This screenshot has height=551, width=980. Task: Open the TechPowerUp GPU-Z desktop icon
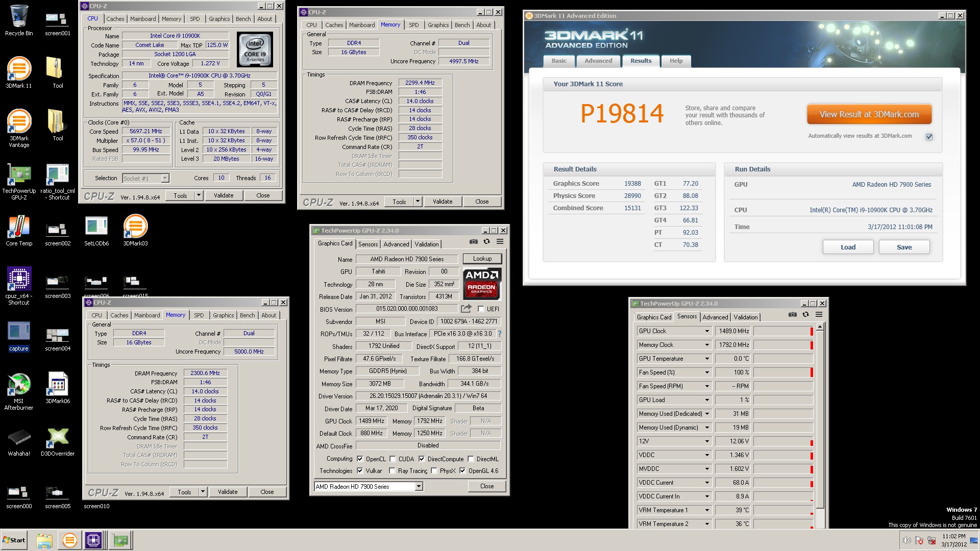19,182
